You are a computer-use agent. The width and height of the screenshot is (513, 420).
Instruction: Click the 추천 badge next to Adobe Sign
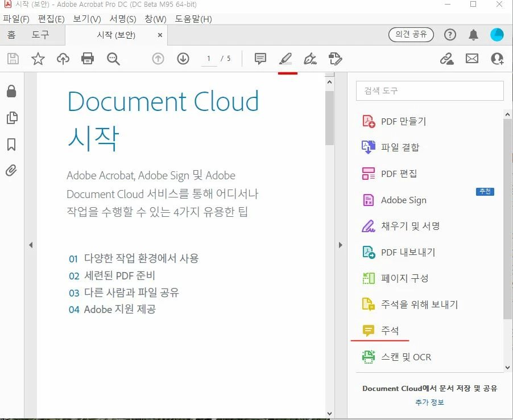click(485, 192)
